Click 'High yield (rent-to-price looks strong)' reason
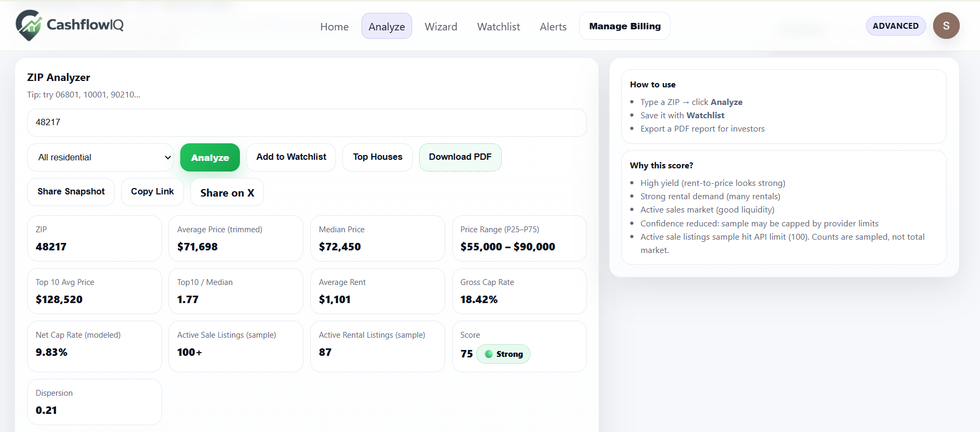 point(713,183)
